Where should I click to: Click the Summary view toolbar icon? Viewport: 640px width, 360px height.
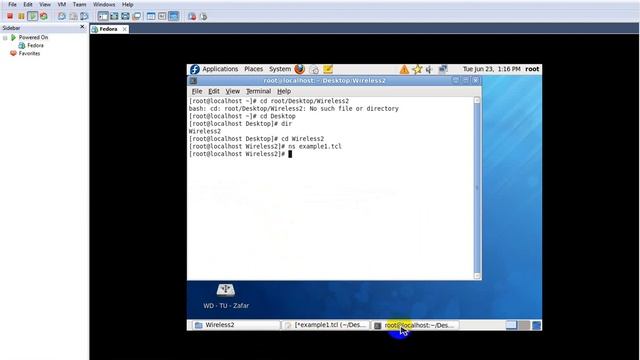click(x=151, y=16)
